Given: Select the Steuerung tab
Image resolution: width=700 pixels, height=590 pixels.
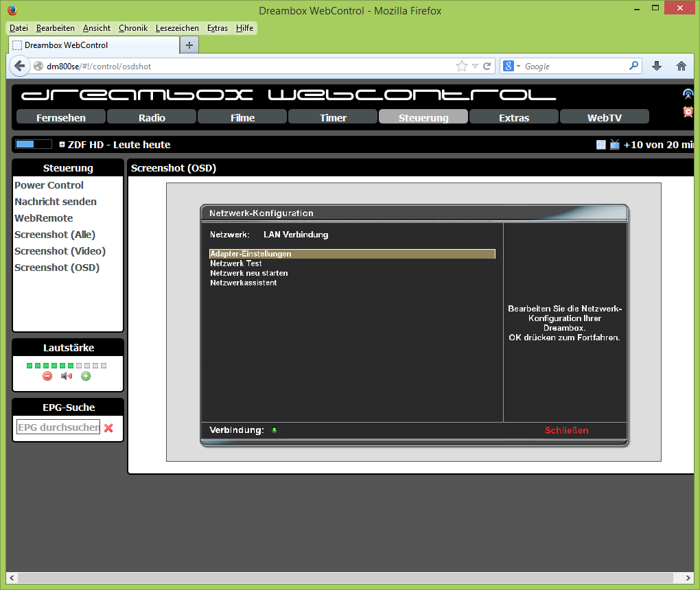Looking at the screenshot, I should [x=423, y=117].
